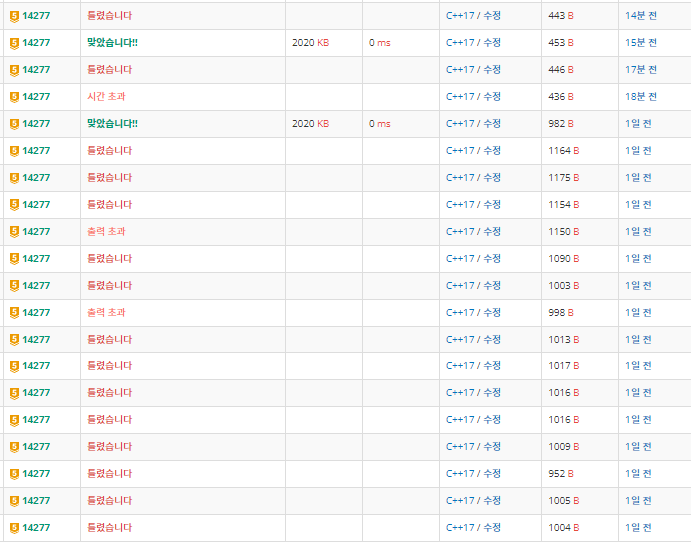Click the tier badge icon in the 998 B row
691x543 pixels.
coord(14,313)
